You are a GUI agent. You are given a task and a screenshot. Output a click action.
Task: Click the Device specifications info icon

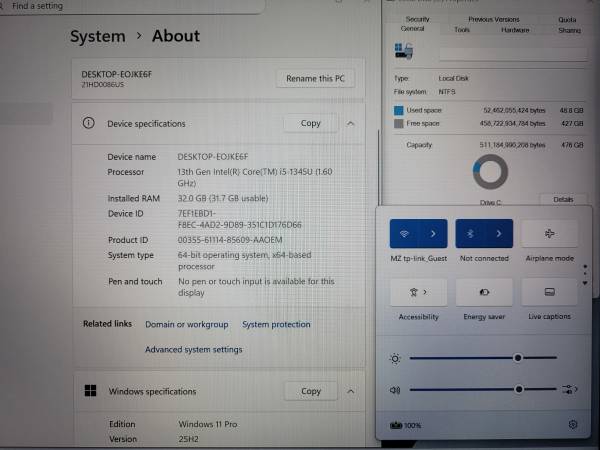click(x=89, y=124)
